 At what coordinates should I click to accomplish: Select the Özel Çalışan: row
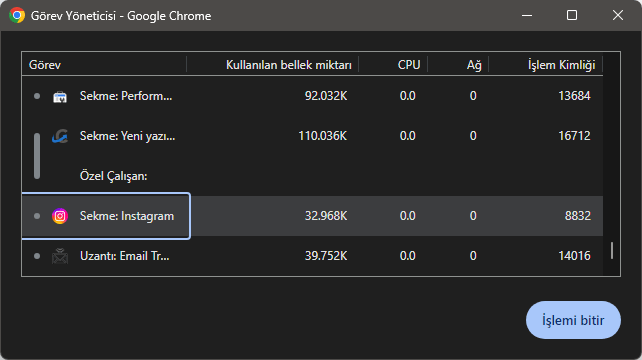(312, 176)
